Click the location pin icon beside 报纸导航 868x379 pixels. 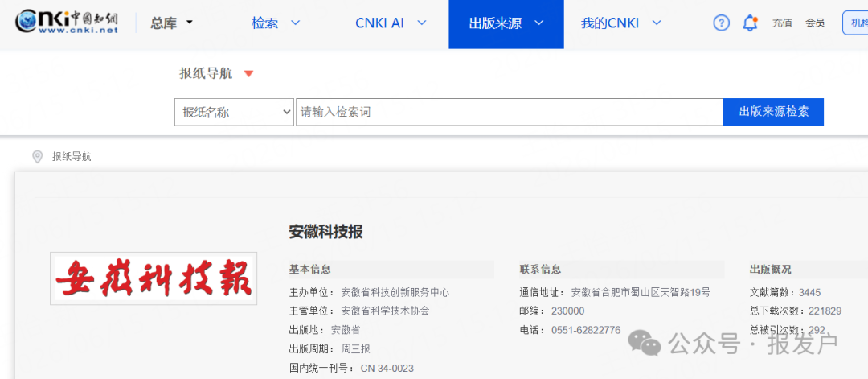[37, 157]
